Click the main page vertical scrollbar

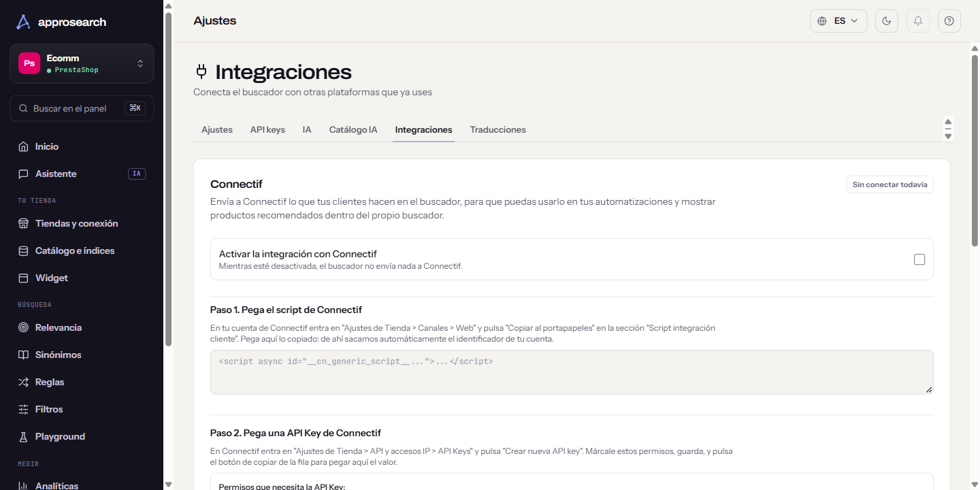point(975,150)
